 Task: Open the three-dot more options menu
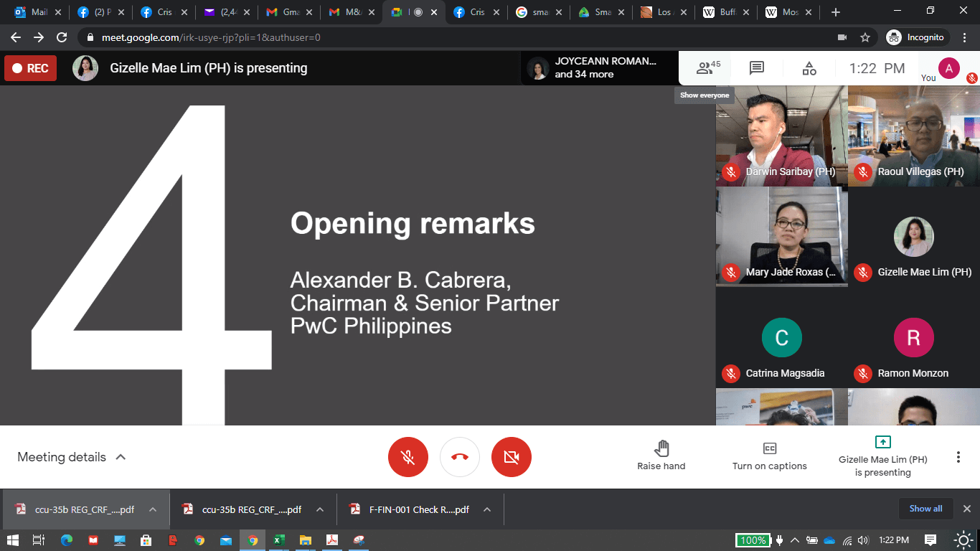tap(958, 457)
